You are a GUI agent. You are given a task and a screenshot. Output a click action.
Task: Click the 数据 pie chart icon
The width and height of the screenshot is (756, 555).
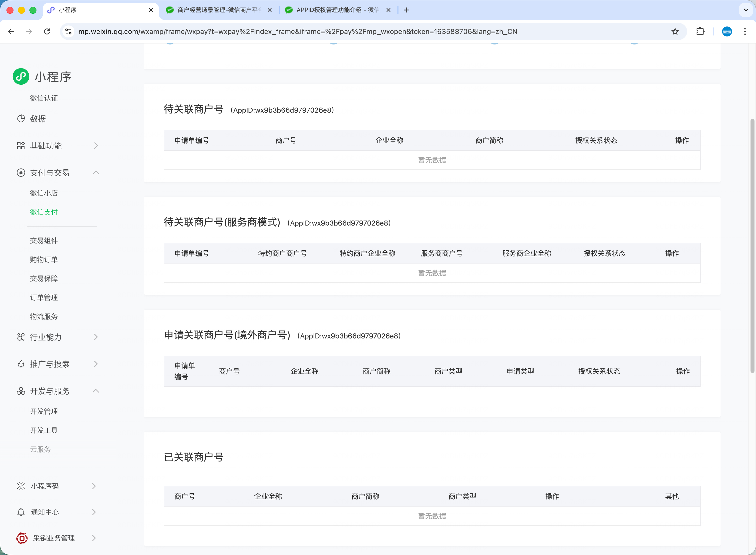coord(21,119)
